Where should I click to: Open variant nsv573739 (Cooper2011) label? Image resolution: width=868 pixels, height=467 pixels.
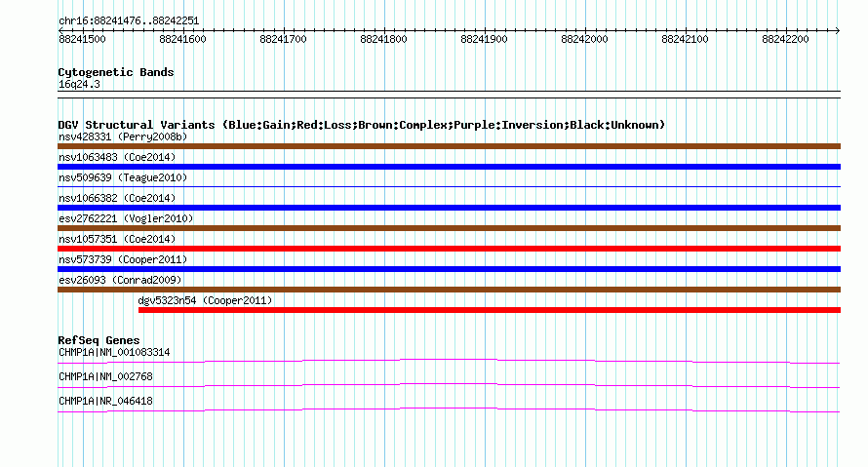(123, 259)
